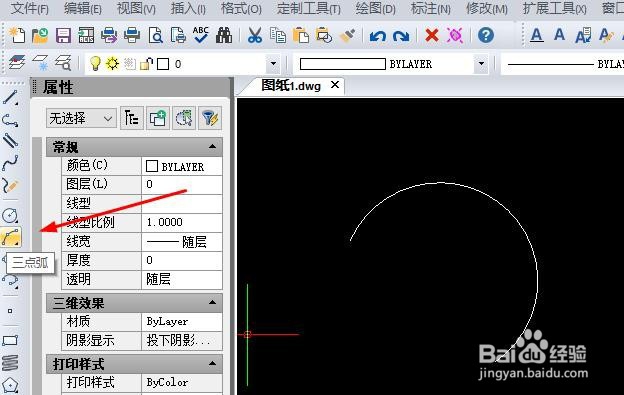
Task: Click the filter funnel icon in Properties
Action: coord(210,118)
